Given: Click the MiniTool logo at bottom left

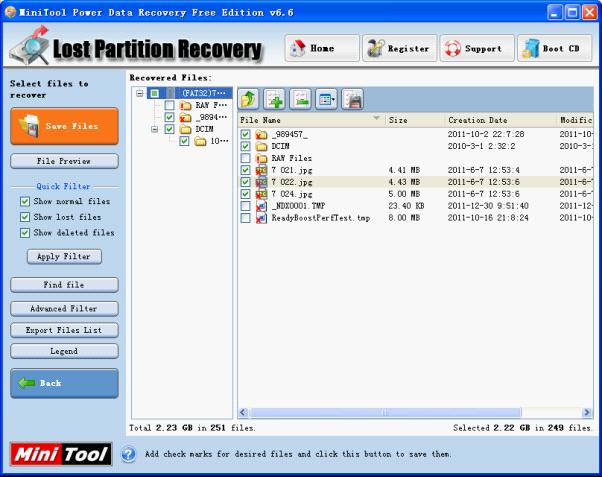Looking at the screenshot, I should pos(61,454).
